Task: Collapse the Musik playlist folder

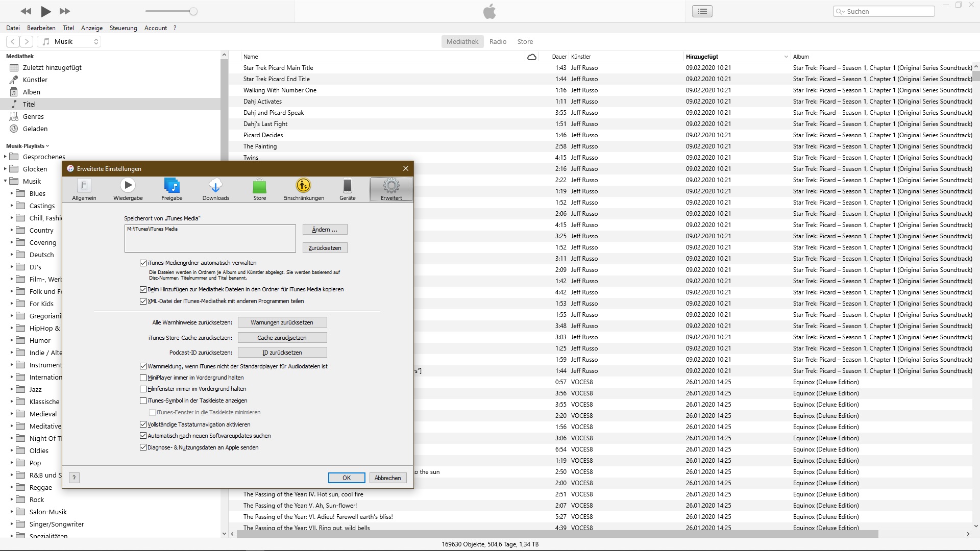Action: point(6,181)
